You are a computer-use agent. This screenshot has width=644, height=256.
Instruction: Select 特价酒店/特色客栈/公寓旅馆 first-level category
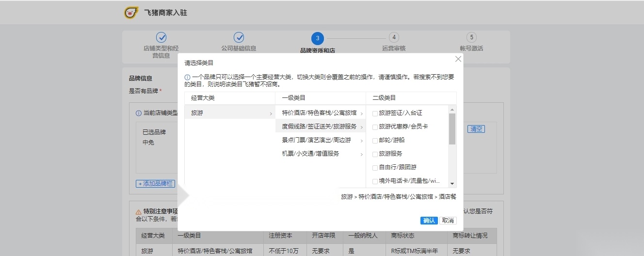pos(321,113)
